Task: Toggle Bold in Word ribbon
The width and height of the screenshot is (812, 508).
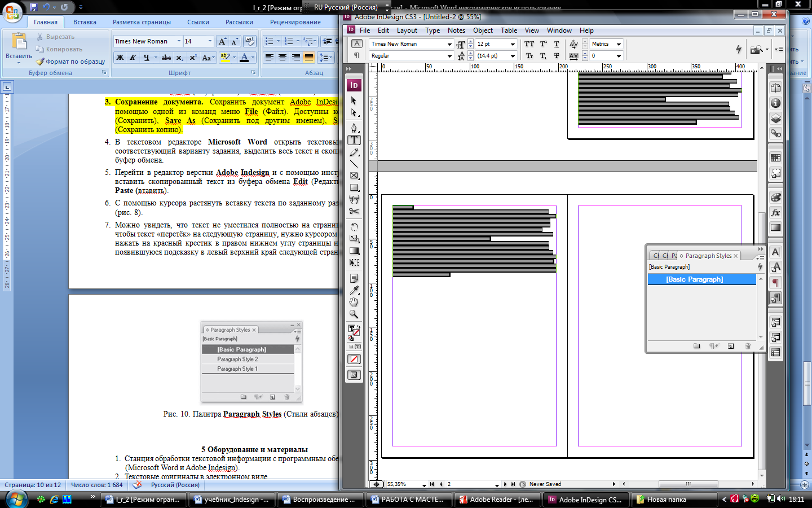Action: click(120, 58)
